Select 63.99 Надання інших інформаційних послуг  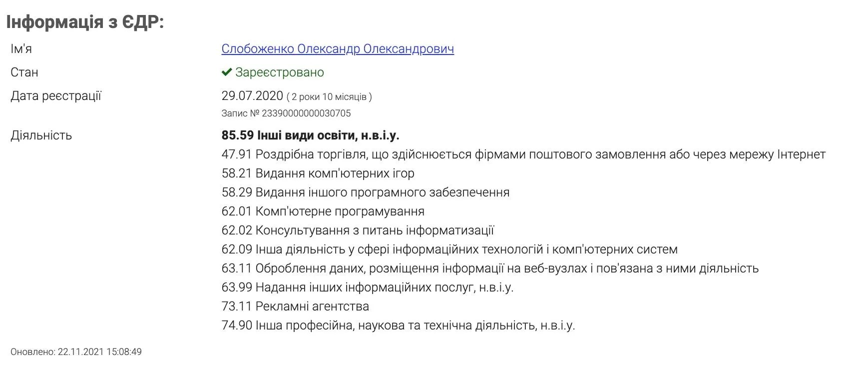(x=368, y=287)
